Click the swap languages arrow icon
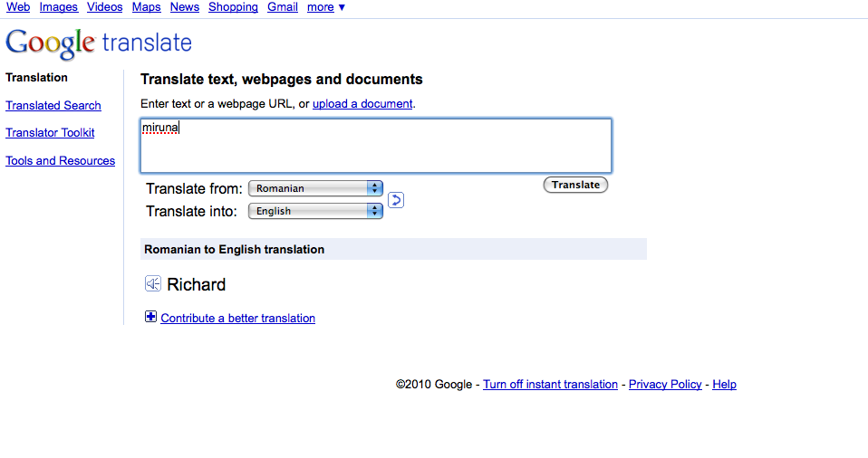 [395, 200]
